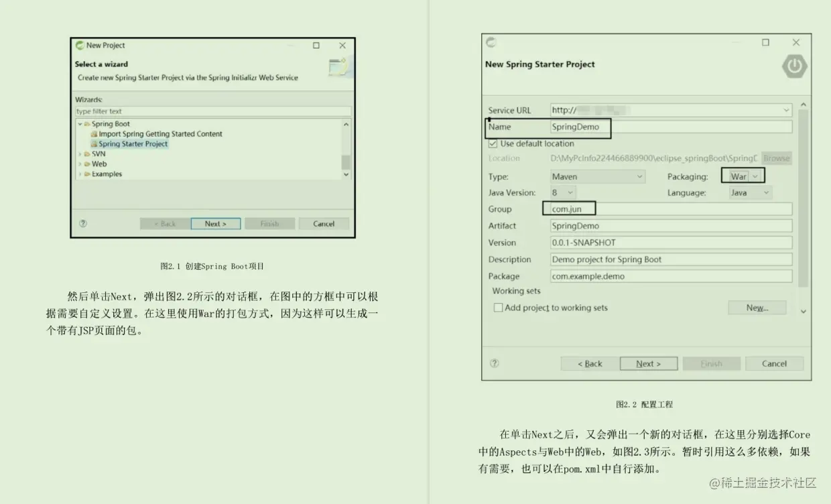Click the Spring Starter Project item icon
The image size is (831, 504).
94,144
